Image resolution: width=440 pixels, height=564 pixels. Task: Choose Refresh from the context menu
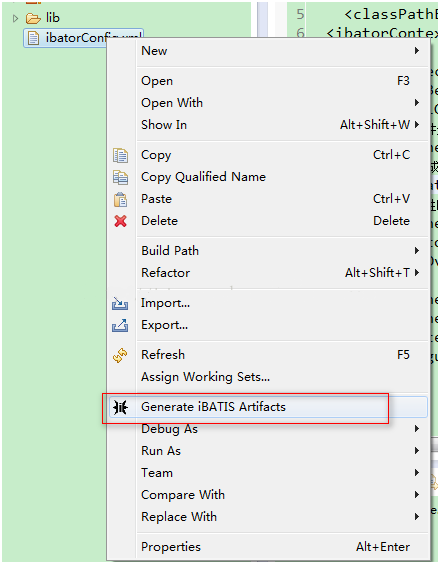click(267, 355)
